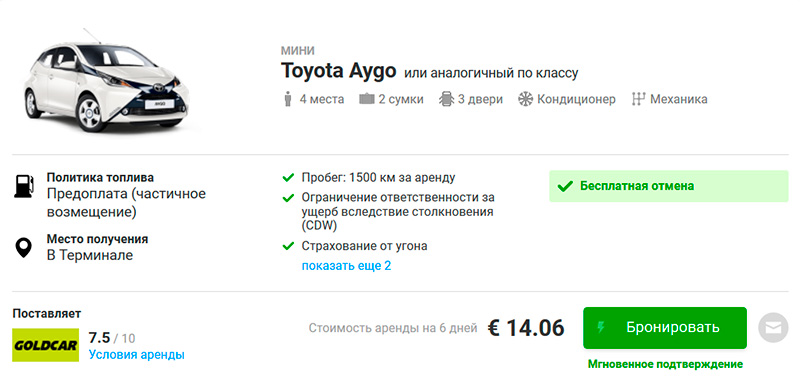Click the suitcase icon for 2 сумки
This screenshot has height=377, width=800.
click(x=367, y=99)
